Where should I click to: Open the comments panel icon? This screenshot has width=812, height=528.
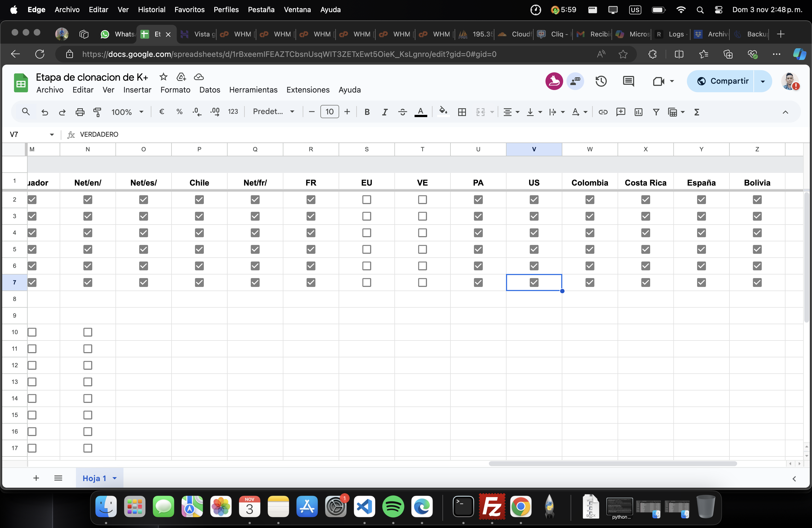(628, 81)
